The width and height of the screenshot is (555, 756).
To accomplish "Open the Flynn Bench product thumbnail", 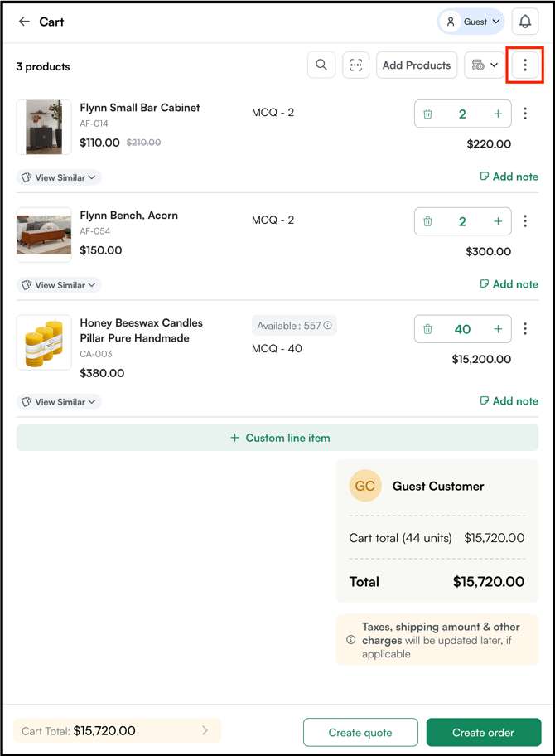I will coord(44,235).
